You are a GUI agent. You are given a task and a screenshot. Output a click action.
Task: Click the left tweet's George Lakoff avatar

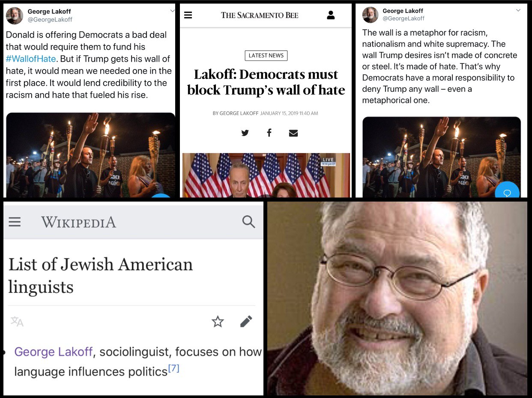point(15,16)
